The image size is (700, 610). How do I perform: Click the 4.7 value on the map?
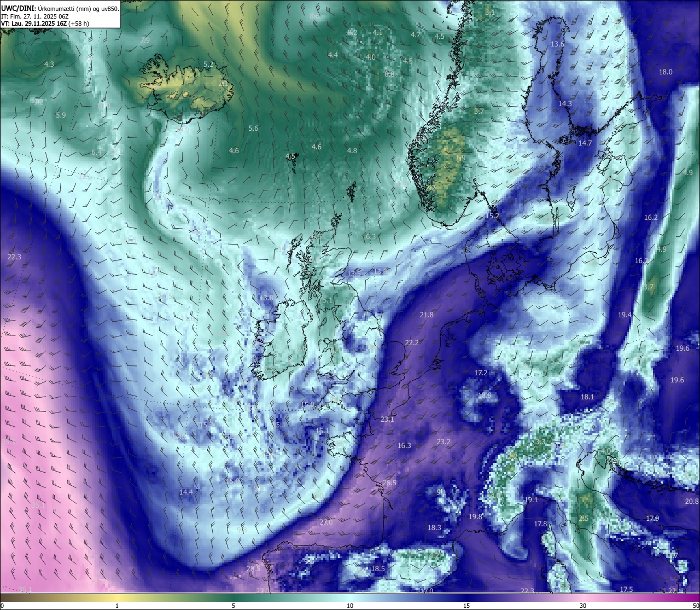pos(416,35)
